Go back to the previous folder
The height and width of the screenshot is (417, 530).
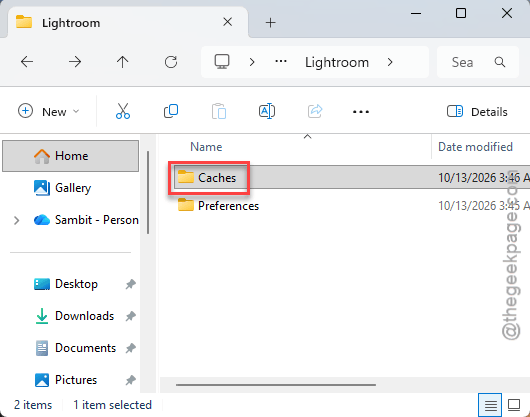(27, 62)
